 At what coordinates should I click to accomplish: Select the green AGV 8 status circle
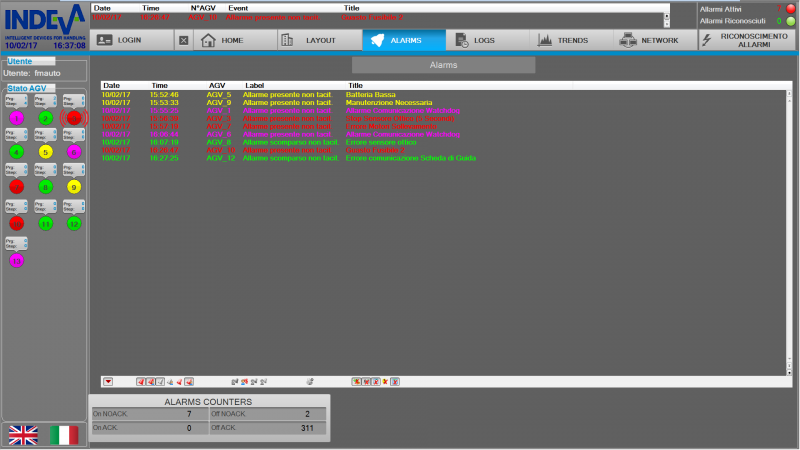(x=45, y=187)
